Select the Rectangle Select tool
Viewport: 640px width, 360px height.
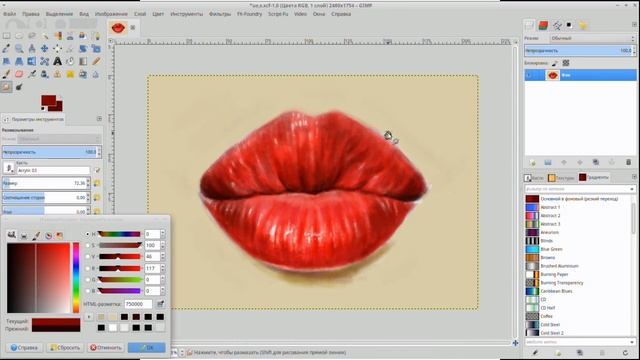[x=7, y=36]
